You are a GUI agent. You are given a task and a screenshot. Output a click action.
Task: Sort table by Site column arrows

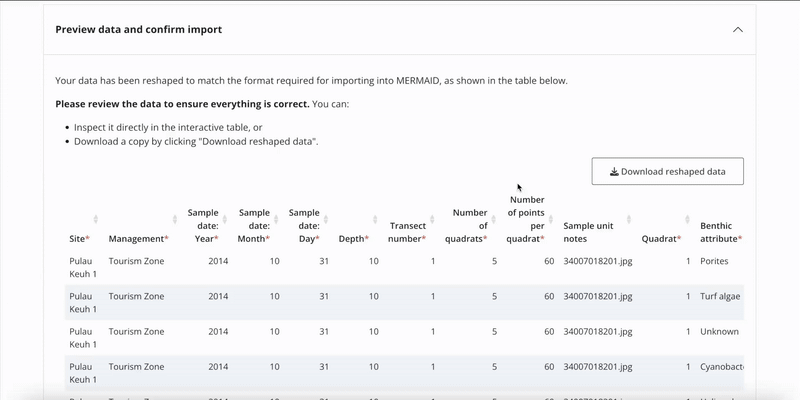95,219
